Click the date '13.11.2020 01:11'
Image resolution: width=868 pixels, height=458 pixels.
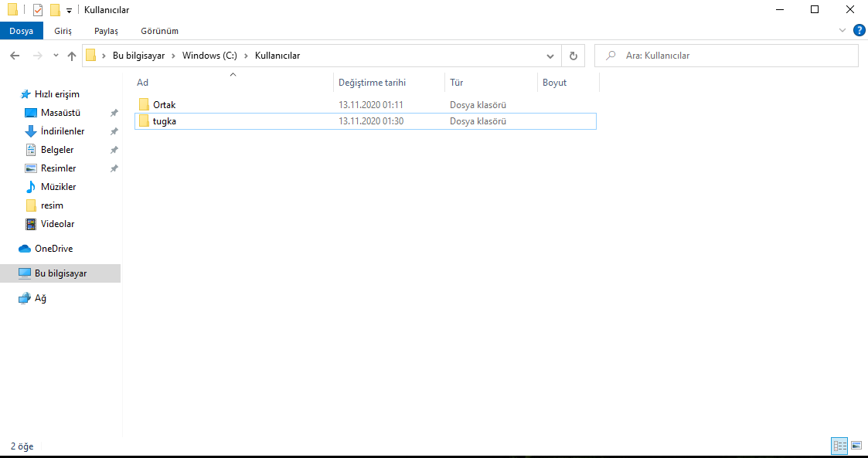point(371,104)
